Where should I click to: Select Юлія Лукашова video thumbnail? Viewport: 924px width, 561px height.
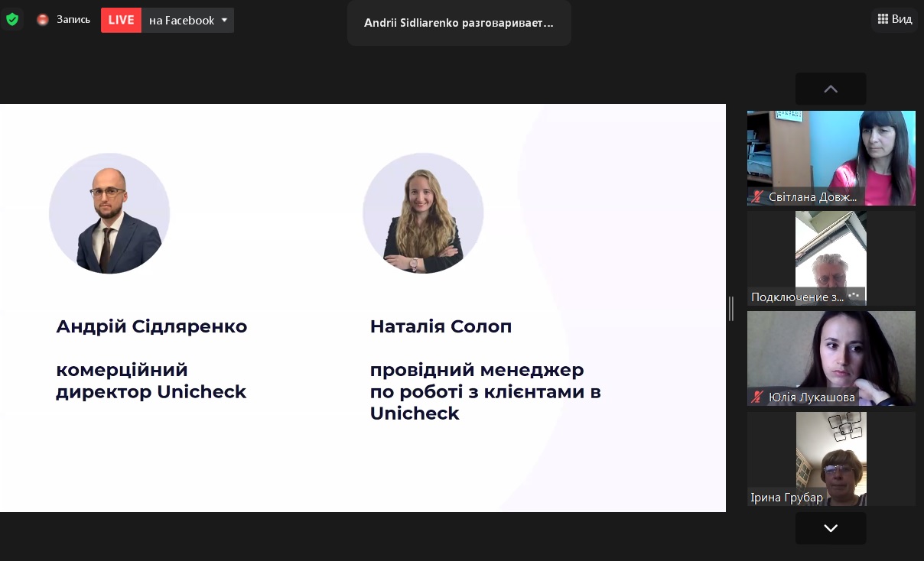click(831, 358)
